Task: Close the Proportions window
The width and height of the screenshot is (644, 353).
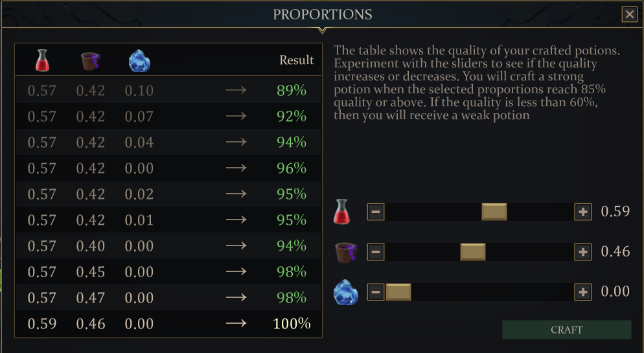Action: click(x=629, y=14)
